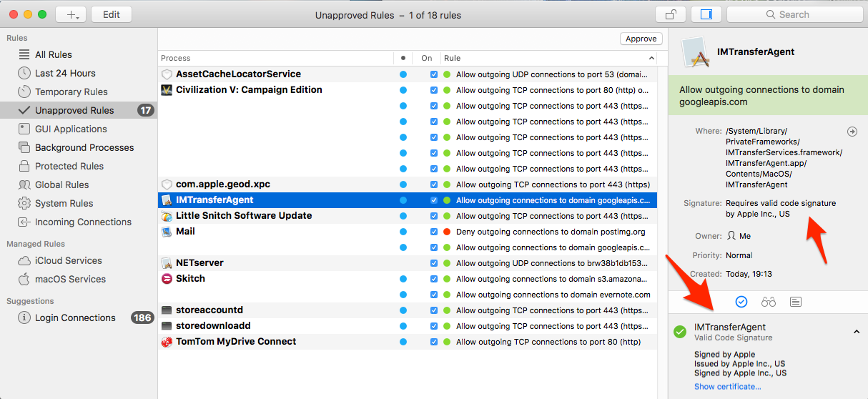Select the evernote.com rule row

(407, 295)
